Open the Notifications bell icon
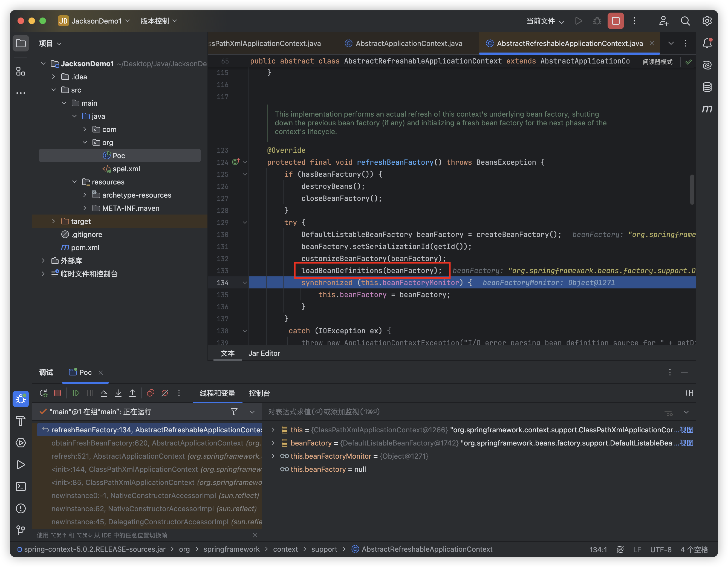The image size is (728, 567). tap(707, 43)
